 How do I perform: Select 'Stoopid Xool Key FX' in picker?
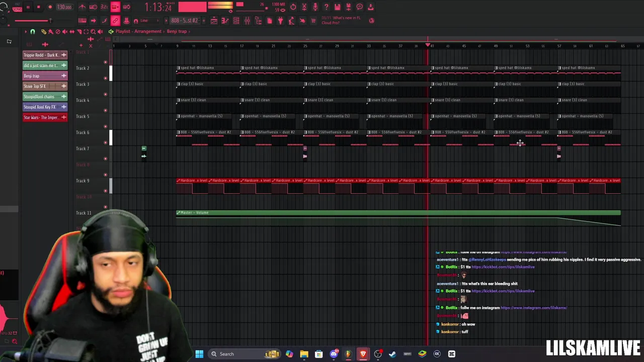click(x=45, y=107)
